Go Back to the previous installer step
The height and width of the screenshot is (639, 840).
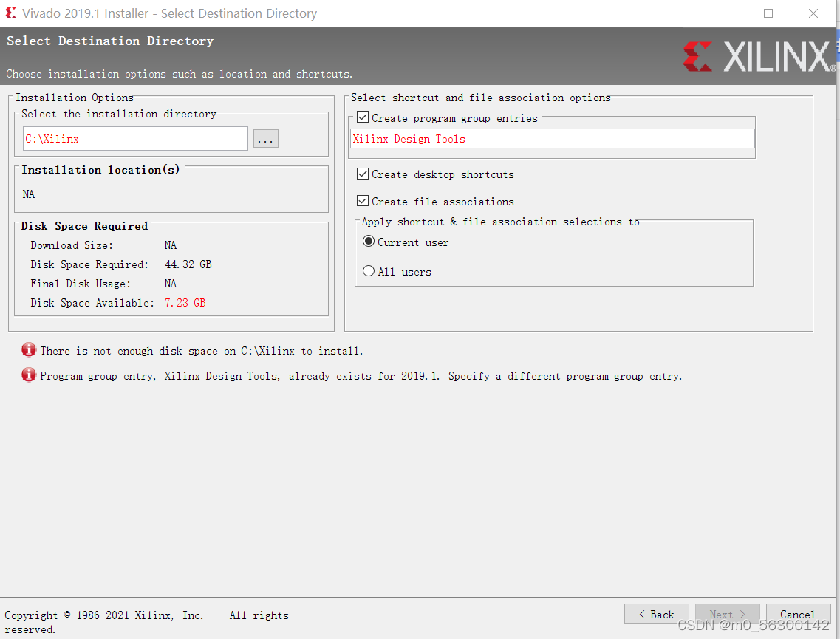(x=656, y=614)
